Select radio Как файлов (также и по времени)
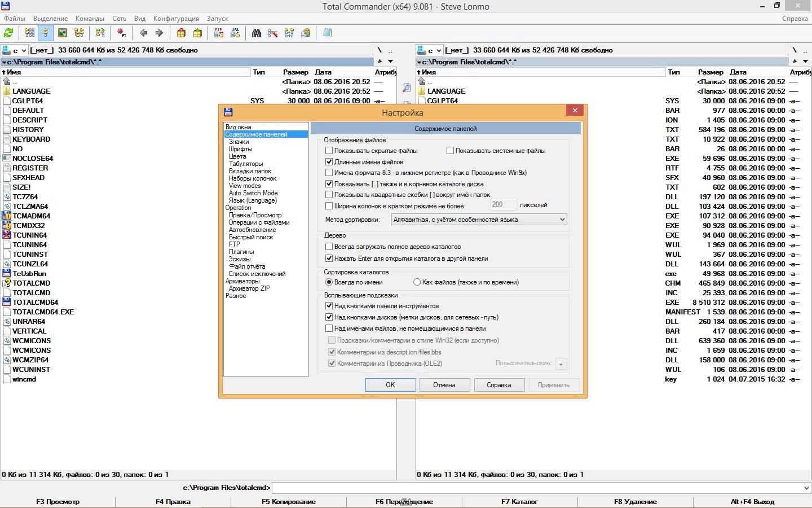Image resolution: width=812 pixels, height=508 pixels. (417, 282)
